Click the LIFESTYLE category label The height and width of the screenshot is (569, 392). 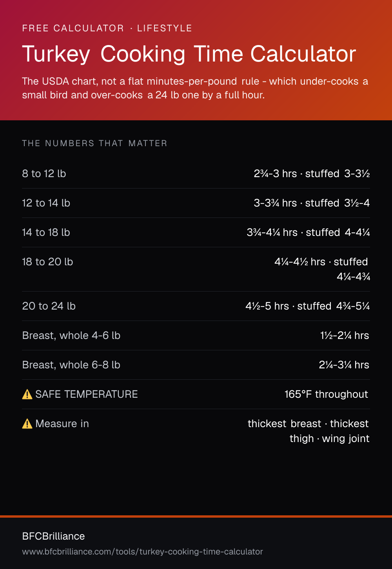coord(165,28)
